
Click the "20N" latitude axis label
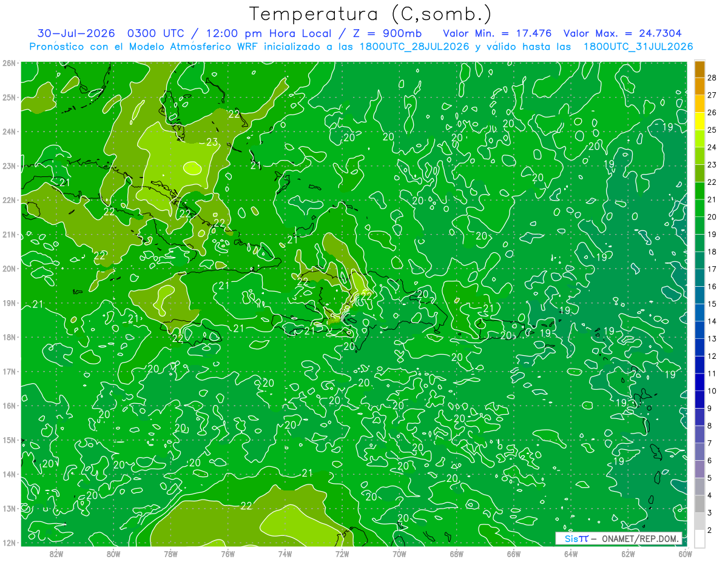click(x=8, y=269)
